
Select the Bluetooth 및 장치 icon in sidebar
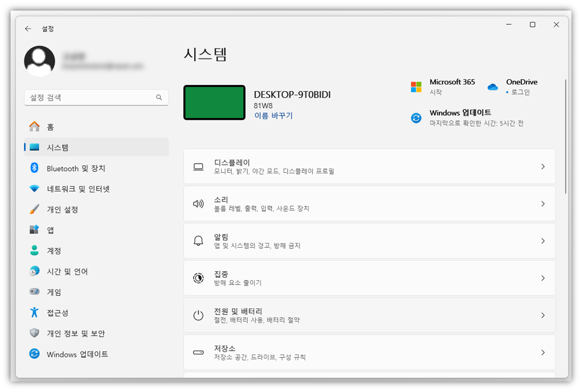click(34, 168)
